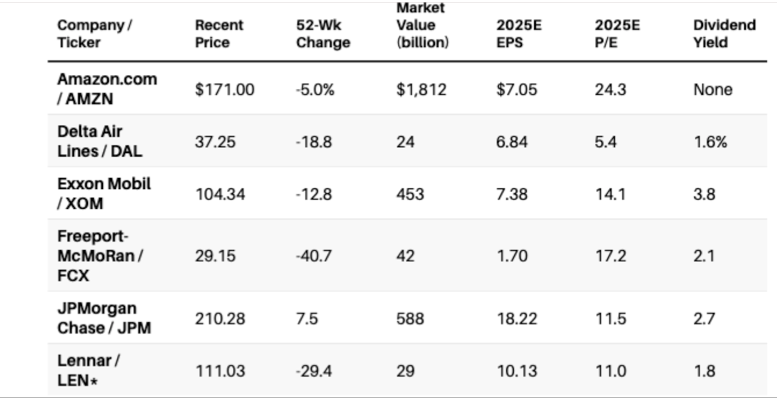Click the Dividend Yield column header
Image resolution: width=777 pixels, height=400 pixels.
[710, 33]
